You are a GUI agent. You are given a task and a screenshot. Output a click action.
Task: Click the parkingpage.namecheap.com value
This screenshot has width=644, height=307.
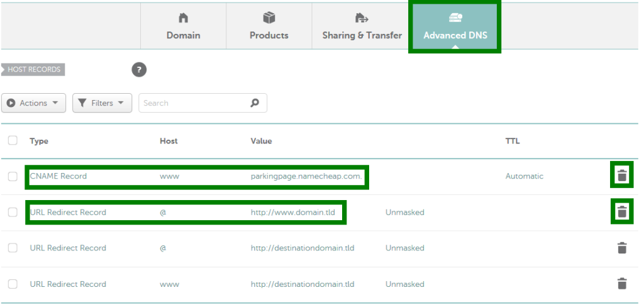306,176
